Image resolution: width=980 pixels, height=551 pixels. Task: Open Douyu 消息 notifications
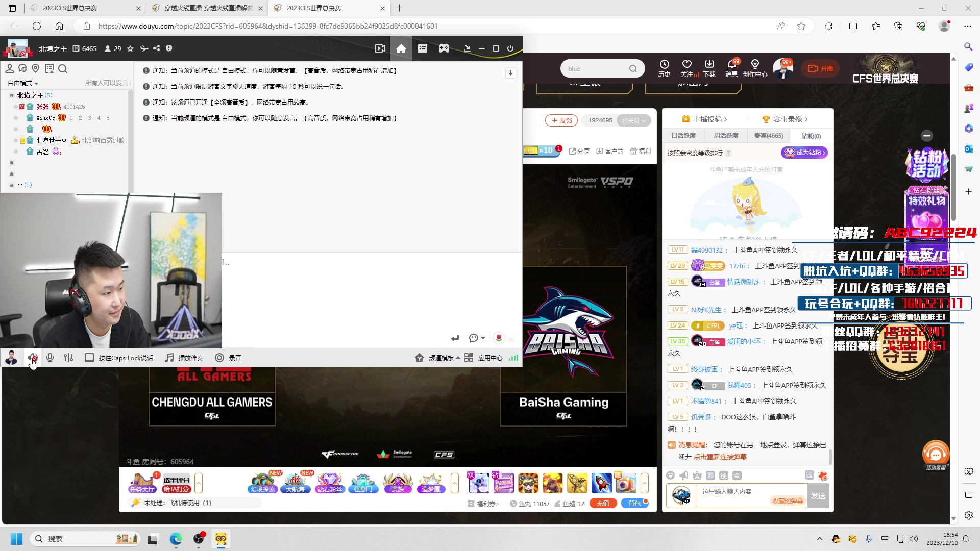pos(731,68)
